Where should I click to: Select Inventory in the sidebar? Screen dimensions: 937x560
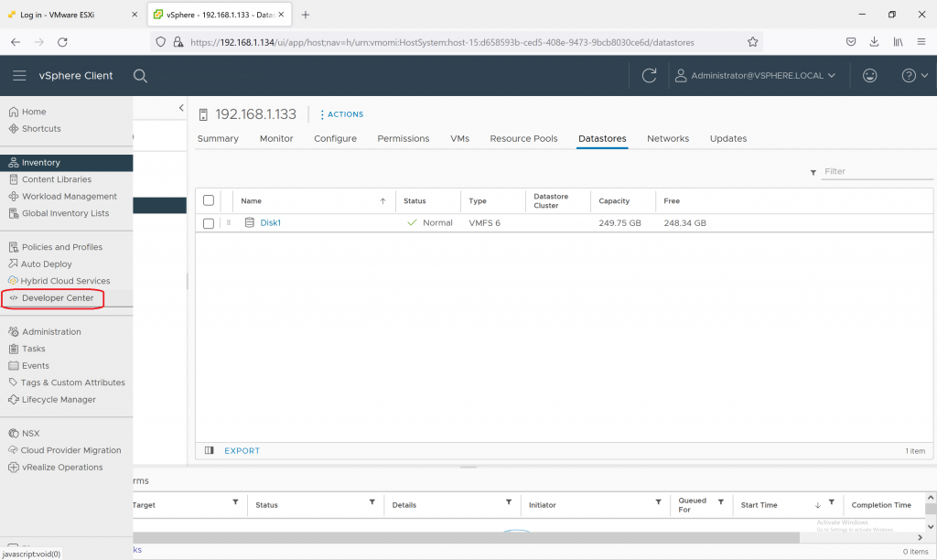tap(66, 163)
